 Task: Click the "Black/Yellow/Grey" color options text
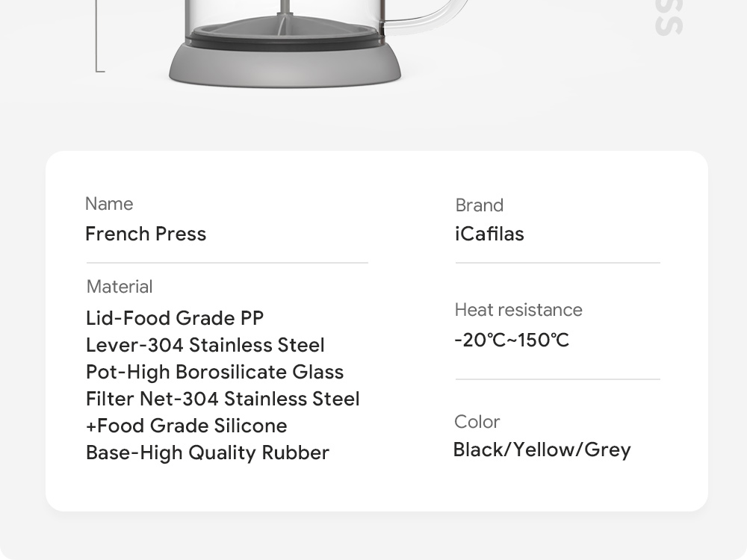click(542, 449)
